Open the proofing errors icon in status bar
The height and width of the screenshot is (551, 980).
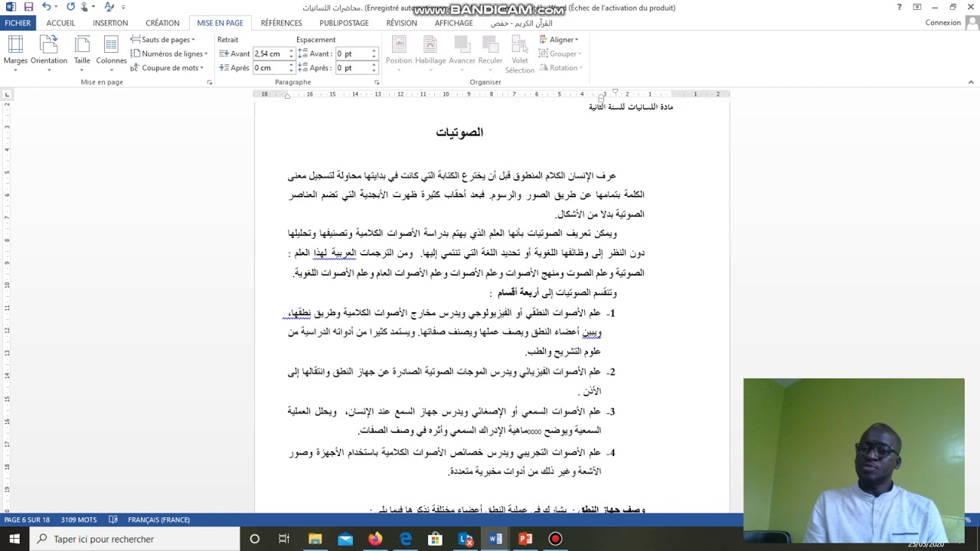[x=113, y=520]
